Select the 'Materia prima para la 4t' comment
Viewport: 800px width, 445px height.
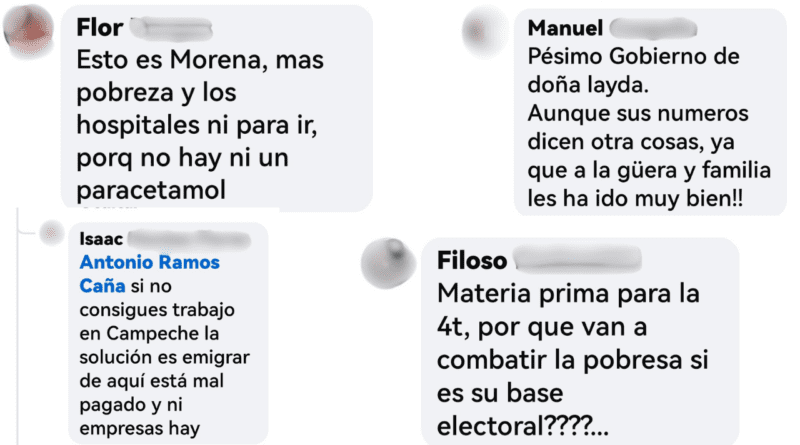click(572, 359)
